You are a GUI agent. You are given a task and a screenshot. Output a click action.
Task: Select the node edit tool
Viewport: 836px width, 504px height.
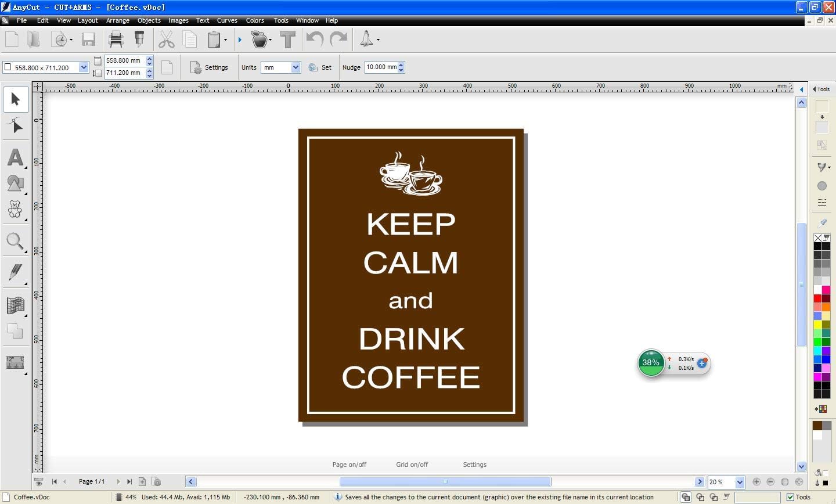click(x=16, y=125)
